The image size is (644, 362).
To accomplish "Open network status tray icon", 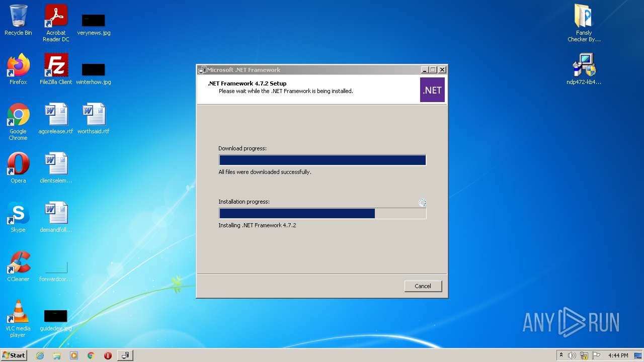I will click(584, 355).
